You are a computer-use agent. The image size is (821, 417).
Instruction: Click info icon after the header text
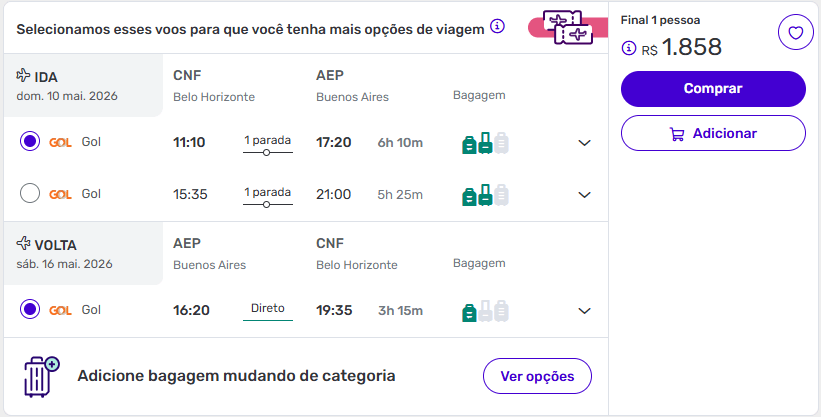coord(498,27)
